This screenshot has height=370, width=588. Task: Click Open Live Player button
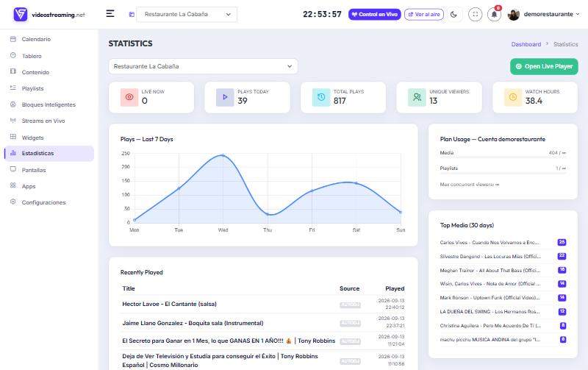click(544, 66)
